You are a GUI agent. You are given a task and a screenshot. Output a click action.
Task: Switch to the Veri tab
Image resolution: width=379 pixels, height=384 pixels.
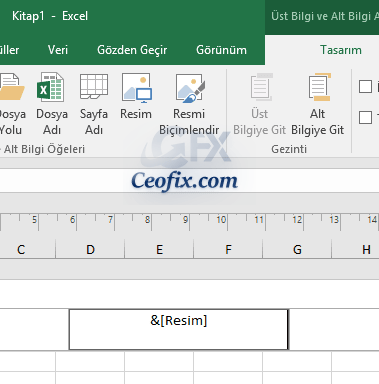tap(58, 50)
